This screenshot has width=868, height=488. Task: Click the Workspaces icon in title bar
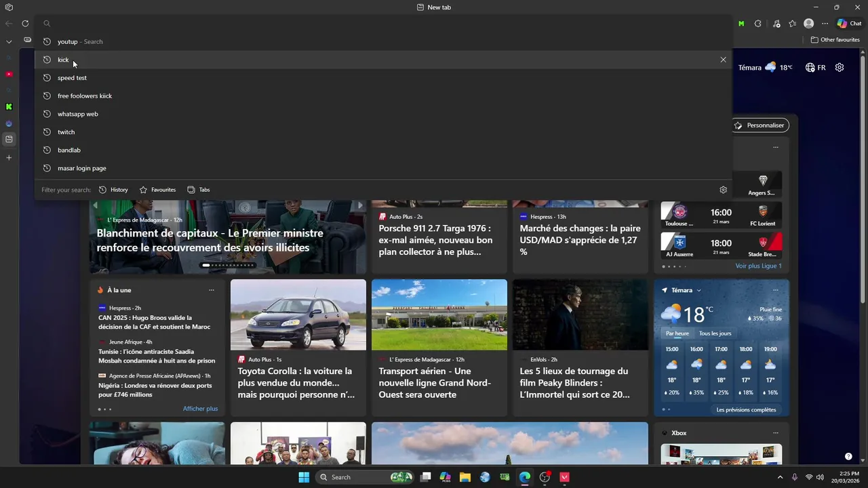(x=9, y=7)
